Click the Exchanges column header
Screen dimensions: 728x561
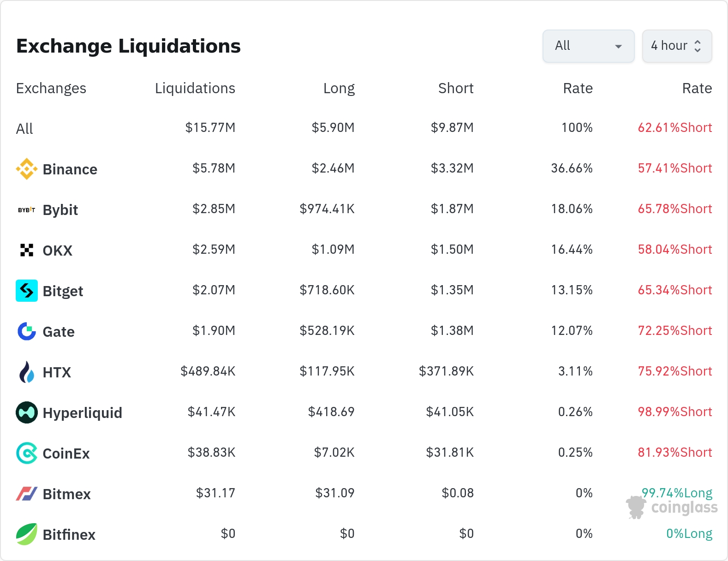point(51,88)
